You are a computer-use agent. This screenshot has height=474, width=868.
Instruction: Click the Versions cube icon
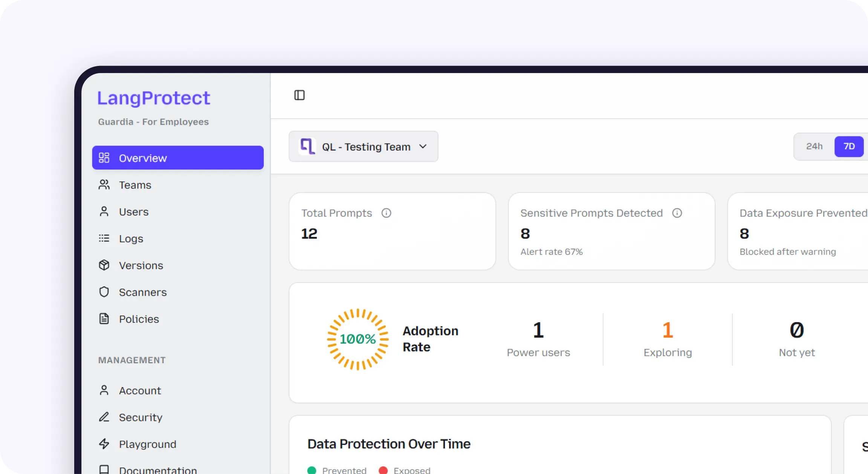pyautogui.click(x=104, y=265)
